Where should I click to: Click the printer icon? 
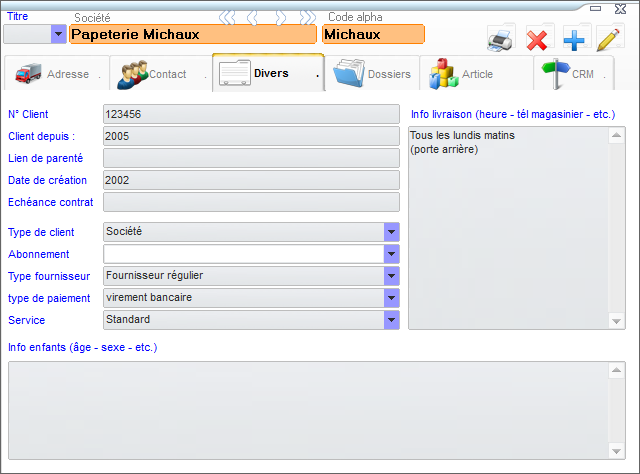pyautogui.click(x=500, y=40)
